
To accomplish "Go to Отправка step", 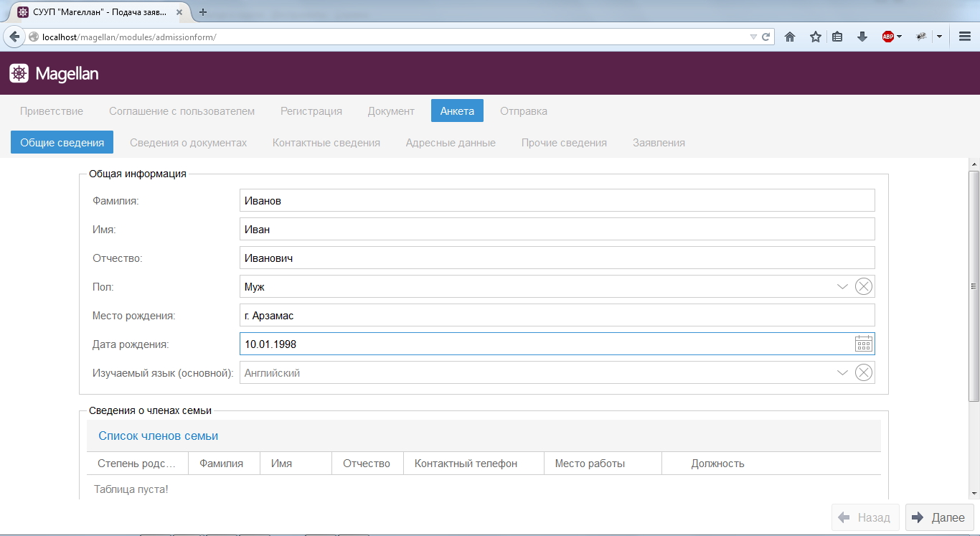I will coord(524,111).
